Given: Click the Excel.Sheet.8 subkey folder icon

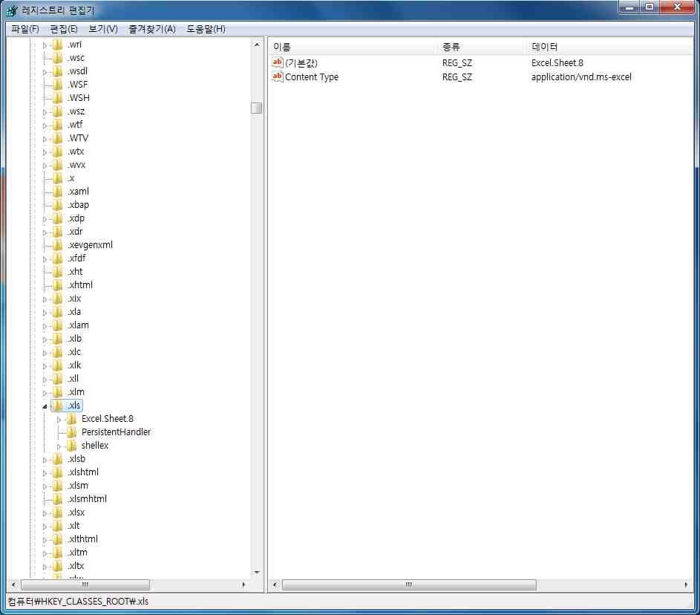Looking at the screenshot, I should 71,419.
